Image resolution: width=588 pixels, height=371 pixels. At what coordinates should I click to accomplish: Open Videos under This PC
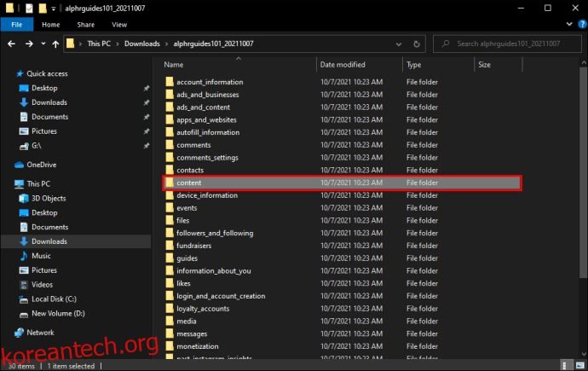(42, 285)
